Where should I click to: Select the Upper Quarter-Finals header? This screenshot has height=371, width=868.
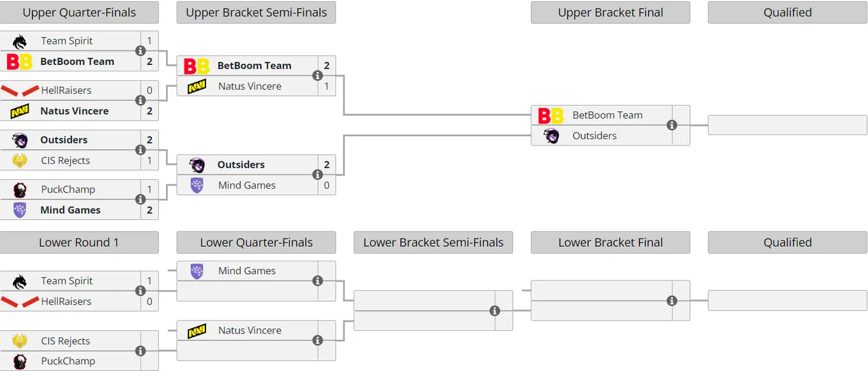[79, 13]
